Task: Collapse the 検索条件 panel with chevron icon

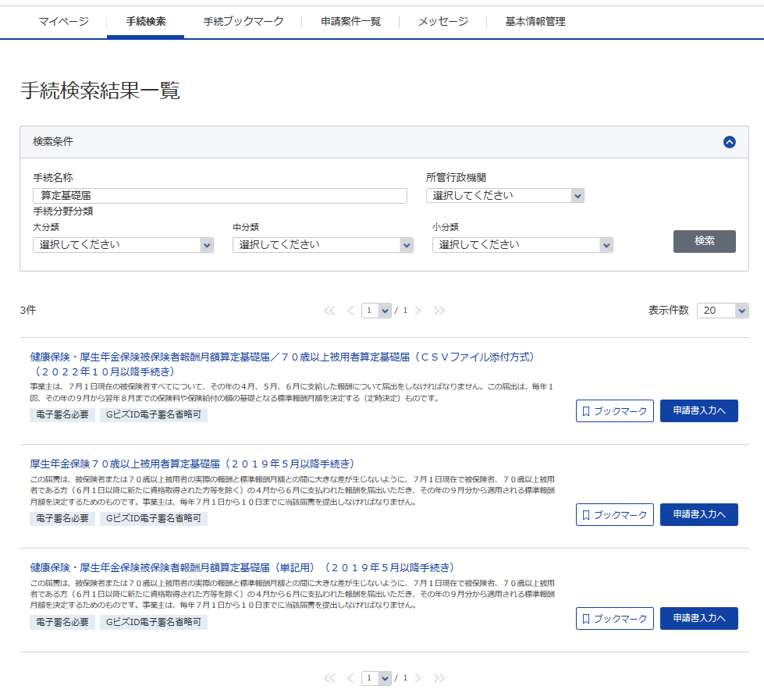Action: pos(729,142)
